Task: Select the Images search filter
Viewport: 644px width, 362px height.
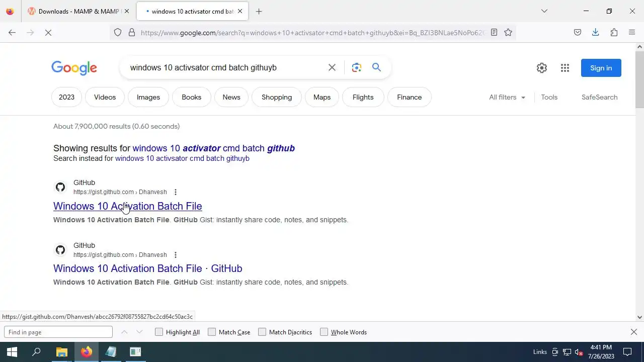Action: pos(148,97)
